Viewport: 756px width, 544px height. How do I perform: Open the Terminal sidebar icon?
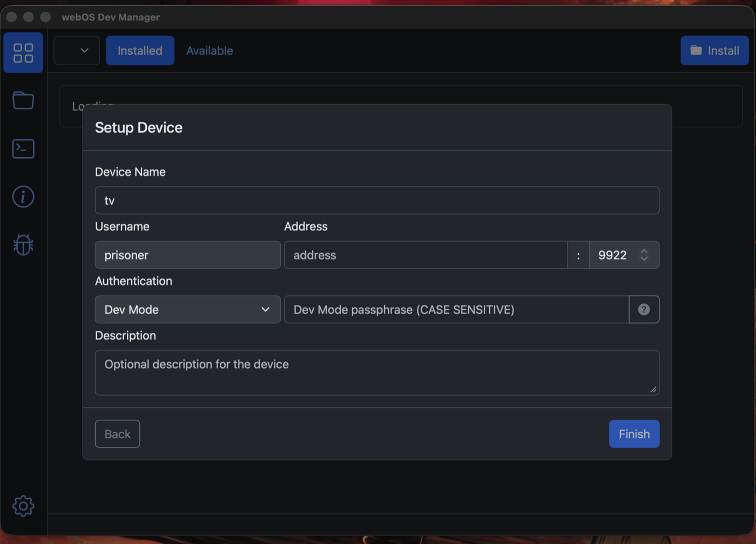[x=23, y=148]
